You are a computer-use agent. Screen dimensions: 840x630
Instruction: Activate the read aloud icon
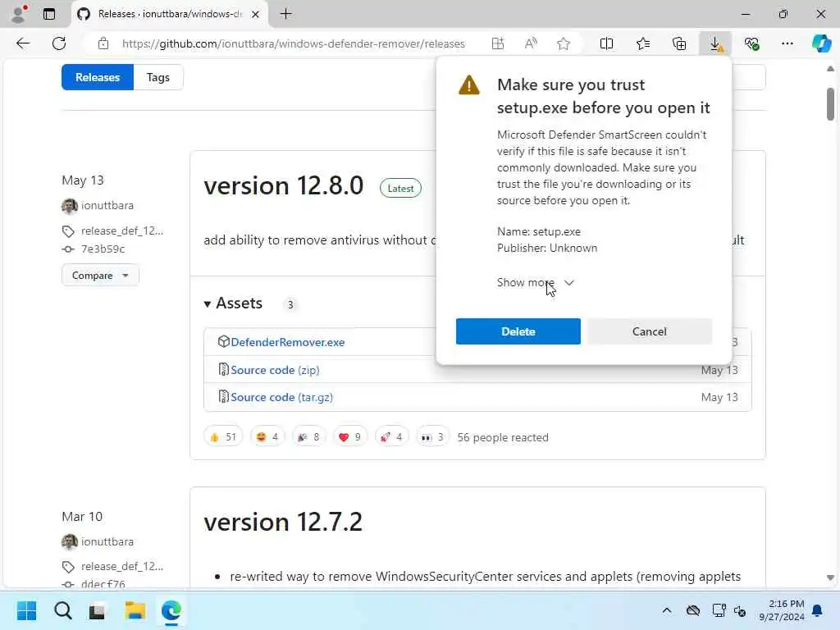pos(531,43)
